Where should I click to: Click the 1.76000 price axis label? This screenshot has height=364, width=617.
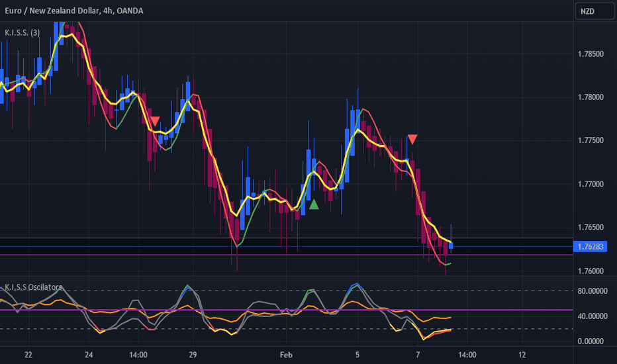click(x=591, y=271)
